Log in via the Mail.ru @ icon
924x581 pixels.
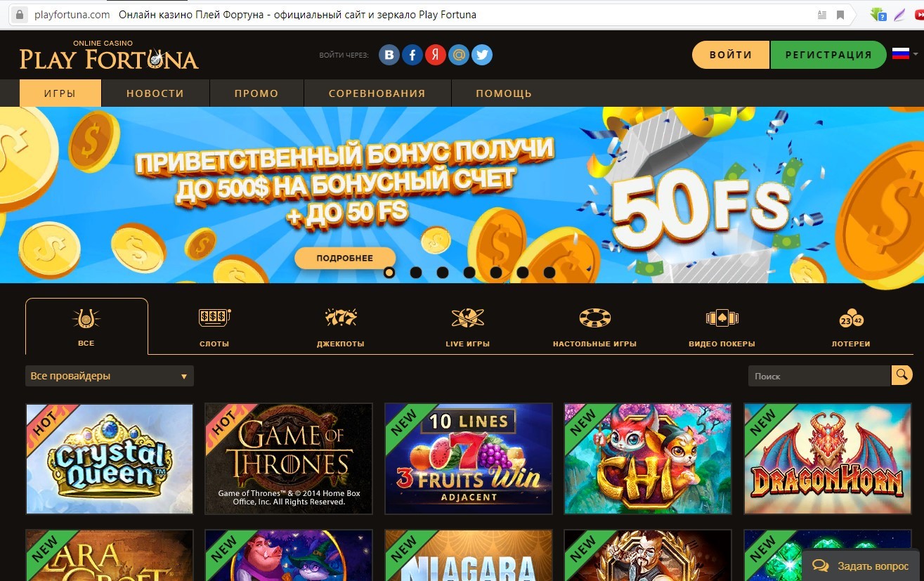click(x=459, y=55)
